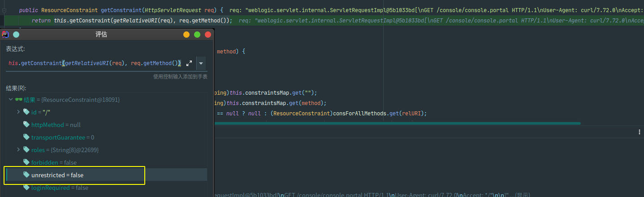
Task: Collapse the 结果 ResourceConstraint root node
Action: [x=10, y=99]
